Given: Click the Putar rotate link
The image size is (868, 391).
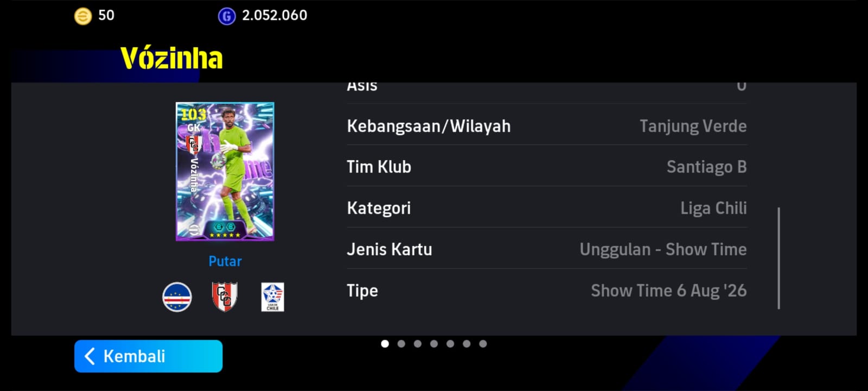Looking at the screenshot, I should pos(225,261).
